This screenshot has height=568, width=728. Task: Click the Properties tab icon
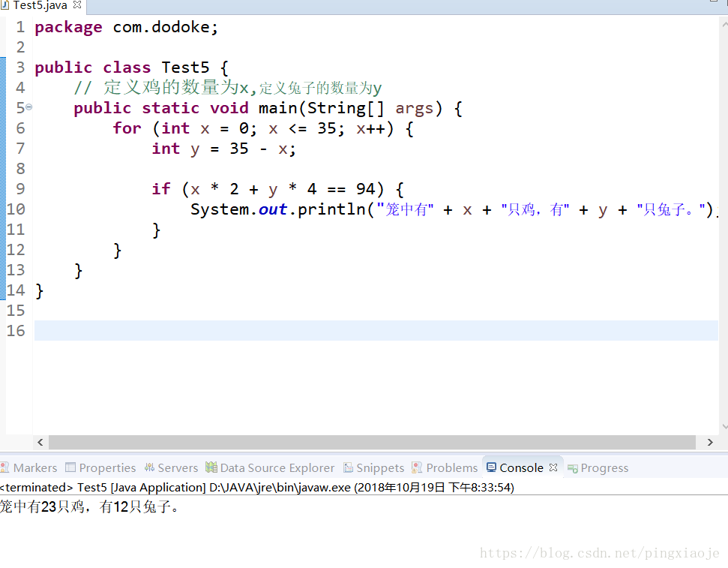click(70, 467)
